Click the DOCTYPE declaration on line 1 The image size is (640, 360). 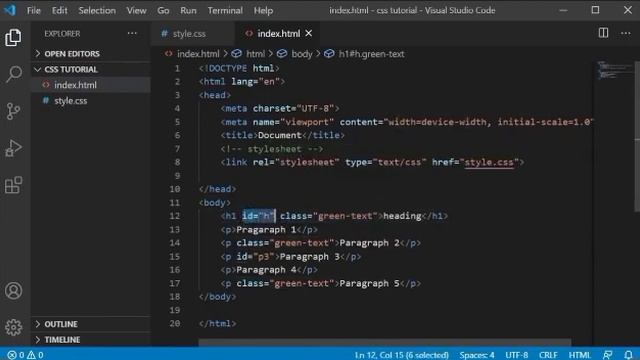(239, 68)
